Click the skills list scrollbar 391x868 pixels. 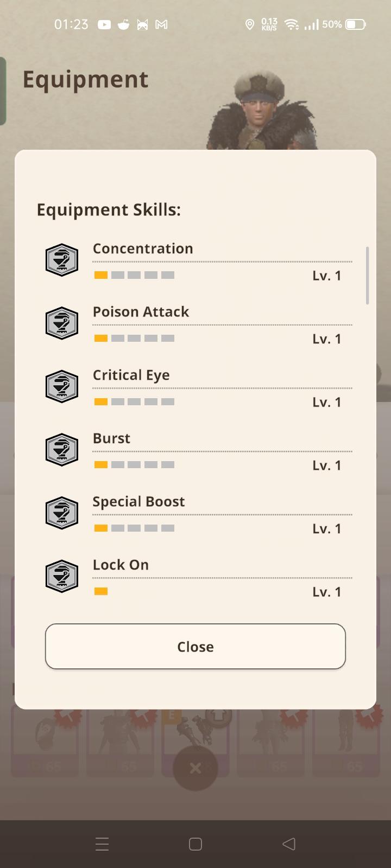tap(368, 275)
